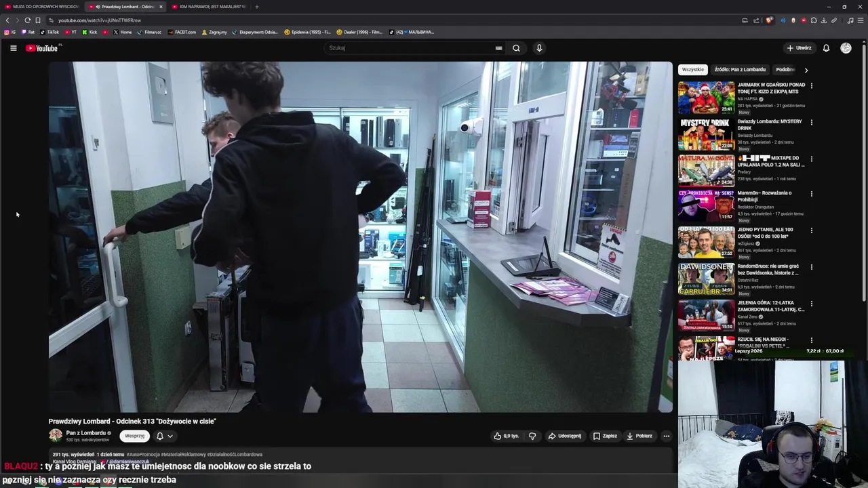
Task: Switch to MUZA DO OPOROWYCH WYSCIGOW tab
Action: [42, 7]
